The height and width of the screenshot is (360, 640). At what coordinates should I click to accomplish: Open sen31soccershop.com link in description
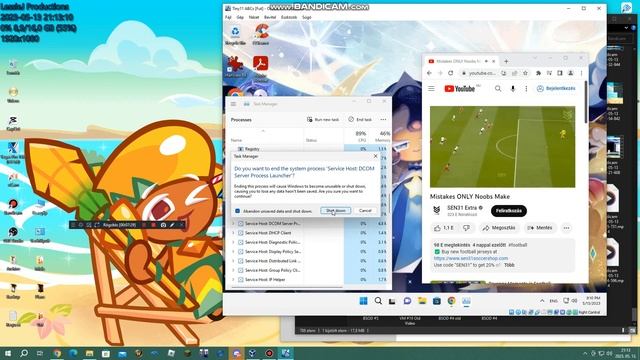point(471,258)
